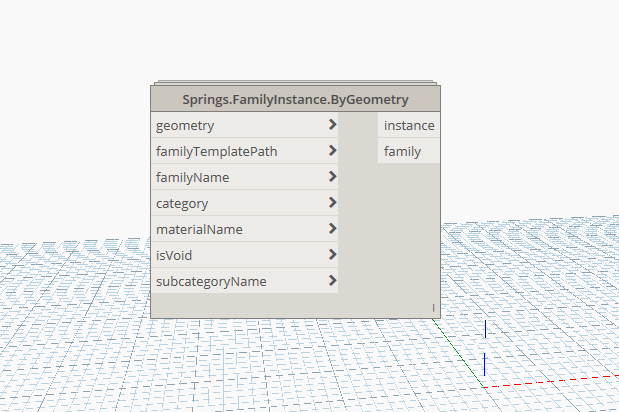Click the lacing indicator at node bottom-right
The width and height of the screenshot is (619, 412).
433,307
